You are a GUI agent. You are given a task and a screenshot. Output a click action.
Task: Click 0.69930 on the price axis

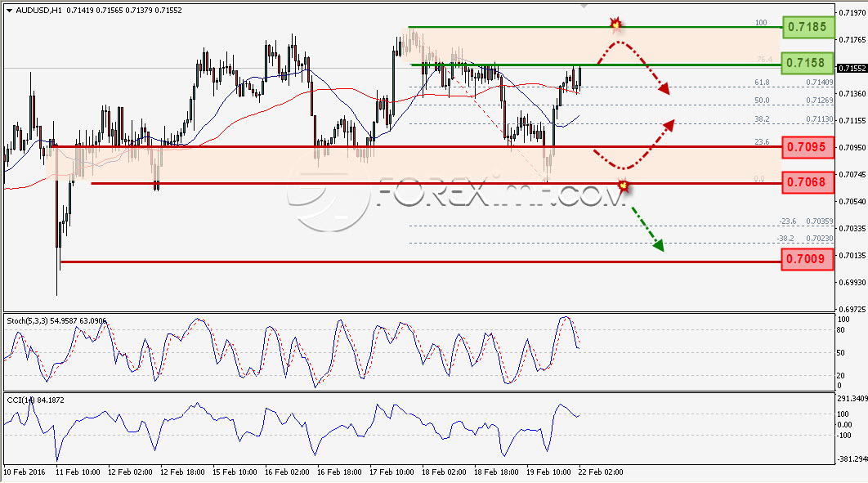[x=852, y=283]
